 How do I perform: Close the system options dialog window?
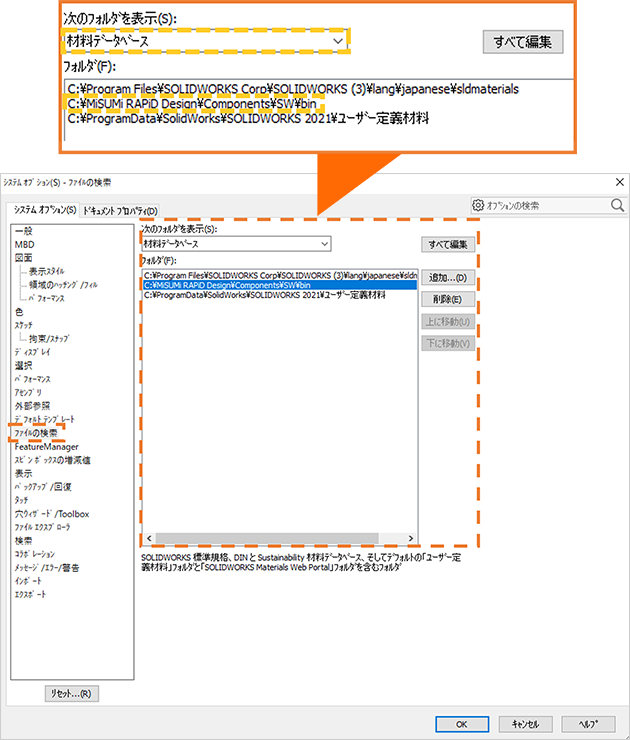617,182
